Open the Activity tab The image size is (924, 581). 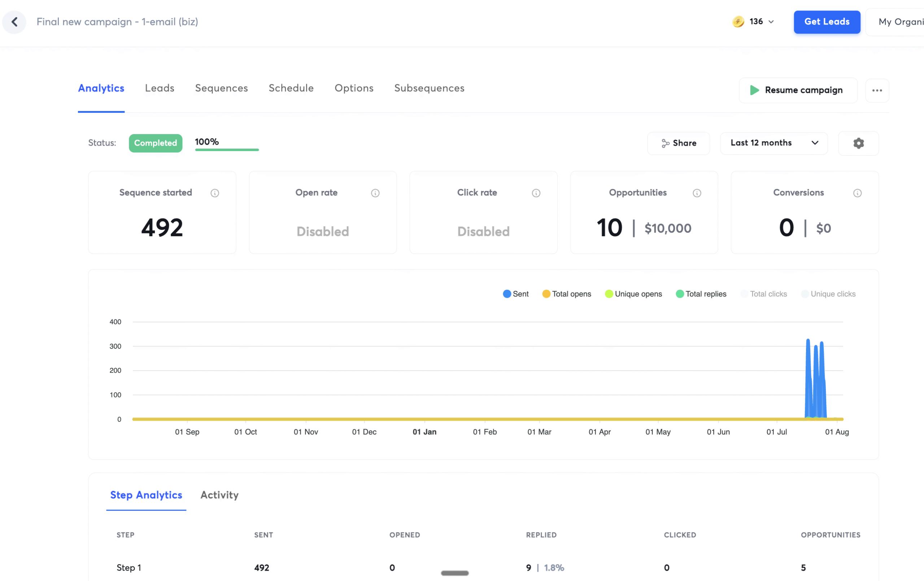[219, 495]
